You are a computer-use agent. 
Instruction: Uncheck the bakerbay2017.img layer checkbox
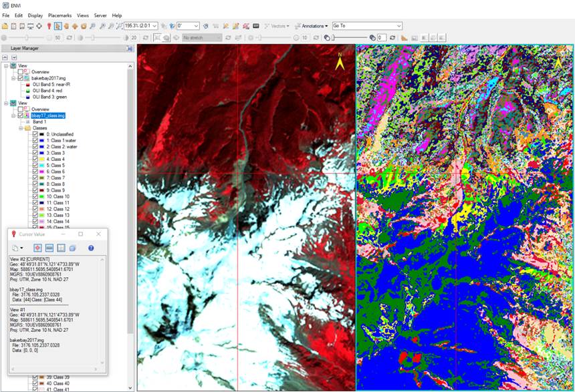pos(21,78)
